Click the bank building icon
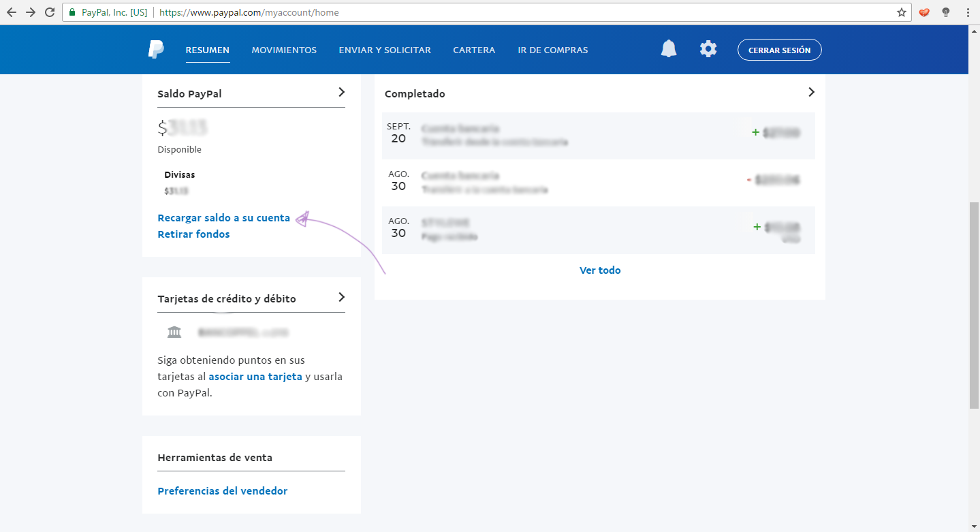Viewport: 980px width, 532px height. point(174,332)
